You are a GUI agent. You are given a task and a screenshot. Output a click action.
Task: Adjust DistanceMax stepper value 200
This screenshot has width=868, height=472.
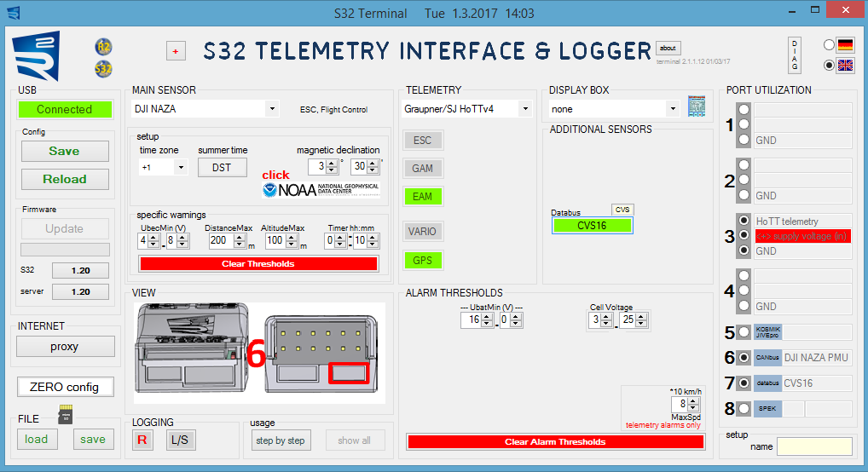[240, 241]
